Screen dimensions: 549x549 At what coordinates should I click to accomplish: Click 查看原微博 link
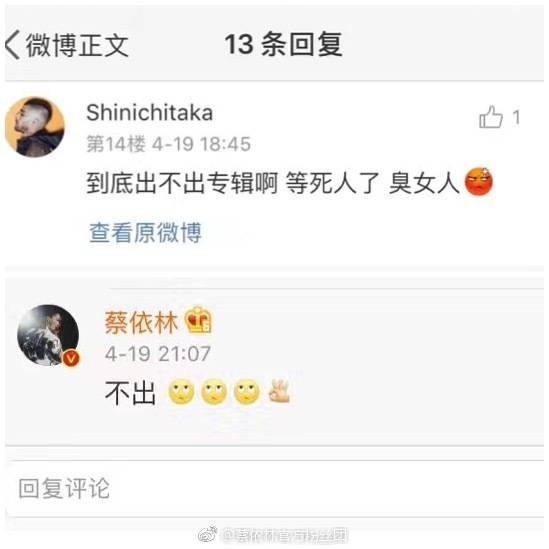click(x=145, y=232)
